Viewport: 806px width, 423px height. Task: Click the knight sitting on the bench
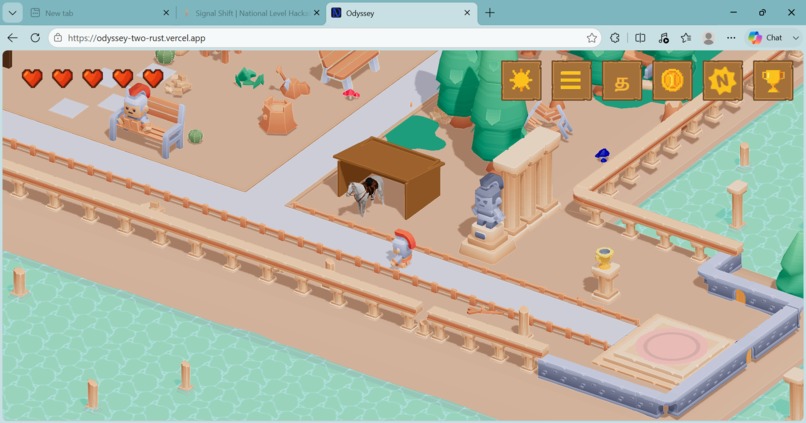pyautogui.click(x=136, y=108)
